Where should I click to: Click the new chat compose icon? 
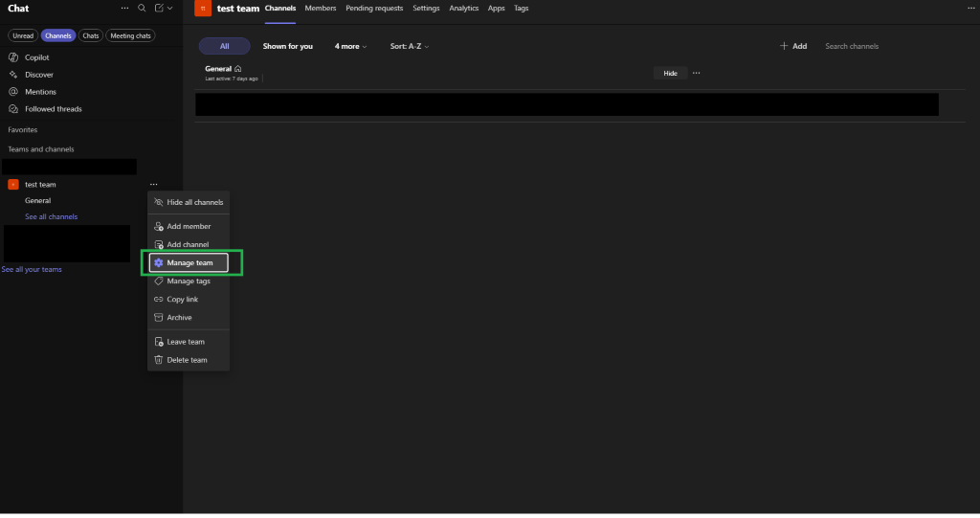coord(159,8)
